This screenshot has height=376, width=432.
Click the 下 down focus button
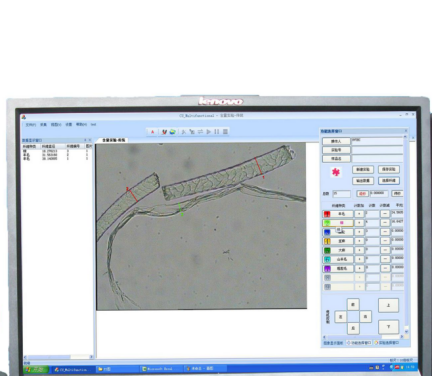[x=388, y=327]
